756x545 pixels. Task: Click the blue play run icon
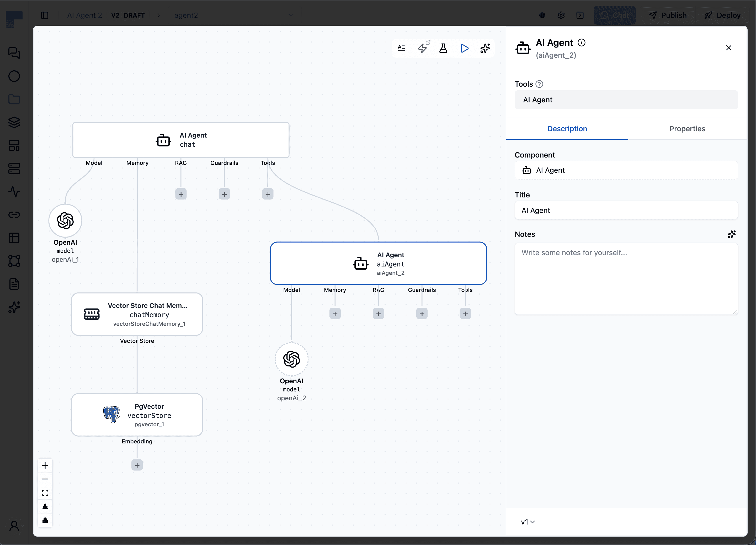(464, 48)
